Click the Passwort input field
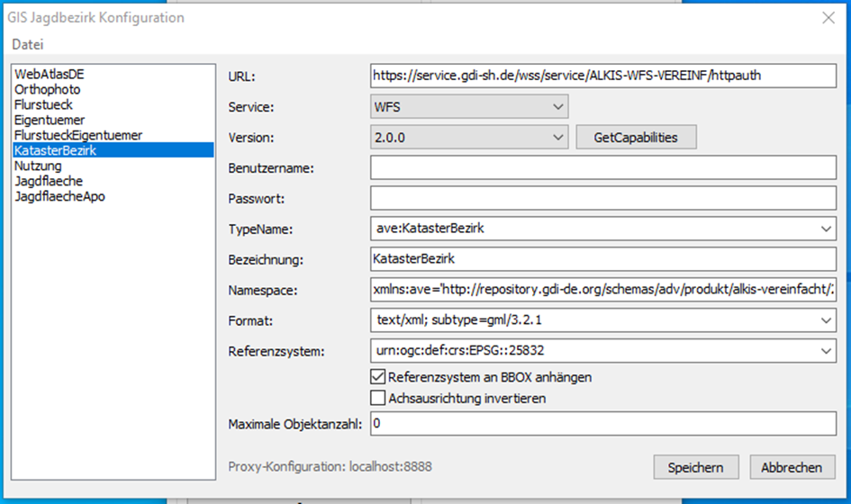Viewport: 851px width, 504px height. point(603,198)
